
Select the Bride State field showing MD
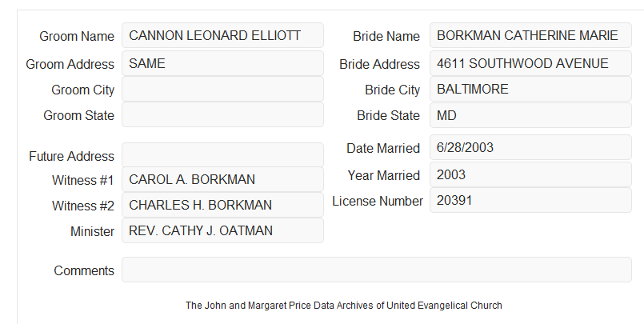[x=530, y=115]
